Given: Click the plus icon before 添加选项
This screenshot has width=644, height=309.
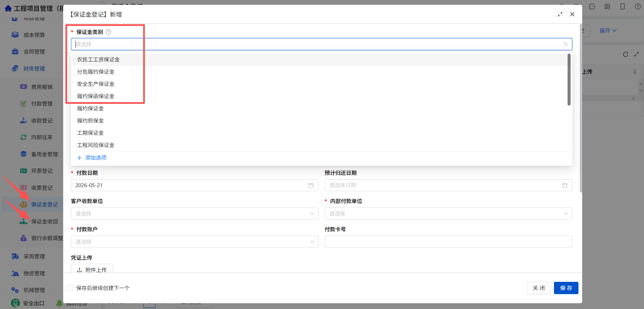Looking at the screenshot, I should (79, 158).
